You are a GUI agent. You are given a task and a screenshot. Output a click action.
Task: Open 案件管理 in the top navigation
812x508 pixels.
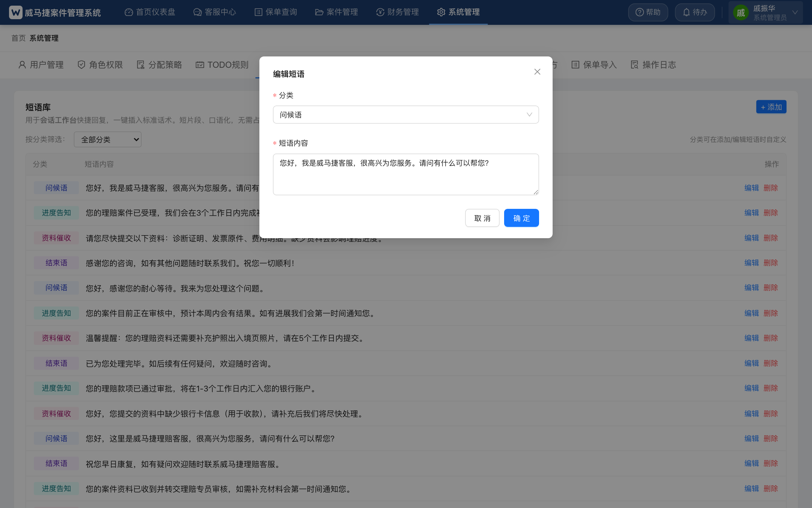click(336, 12)
